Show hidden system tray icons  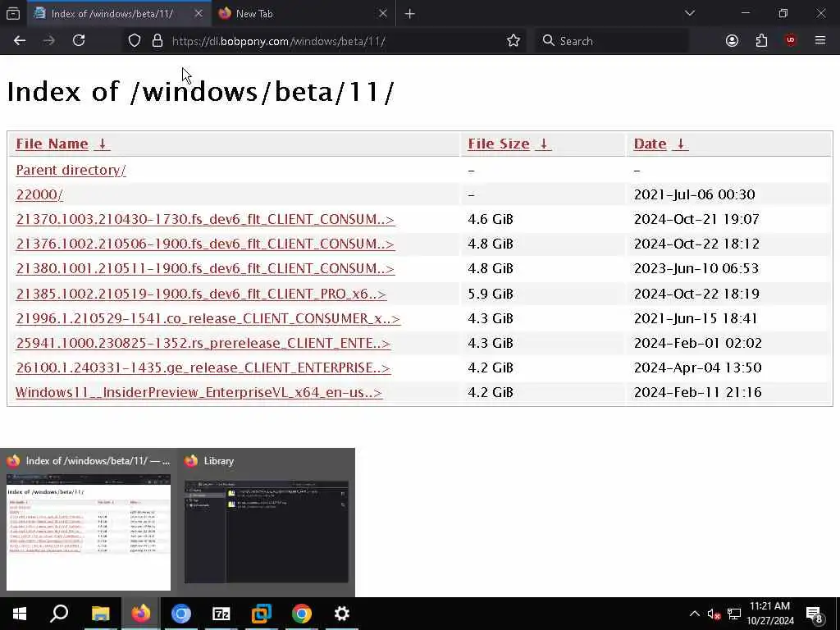[x=694, y=614]
